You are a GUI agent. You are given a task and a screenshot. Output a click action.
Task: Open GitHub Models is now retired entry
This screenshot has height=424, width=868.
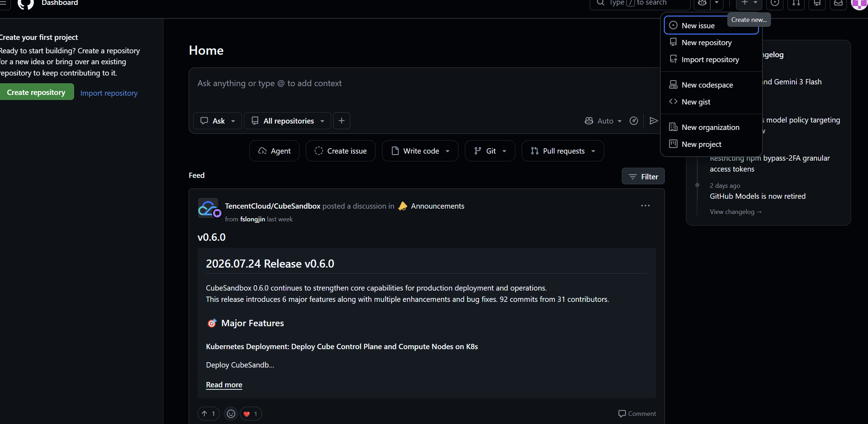pyautogui.click(x=758, y=196)
